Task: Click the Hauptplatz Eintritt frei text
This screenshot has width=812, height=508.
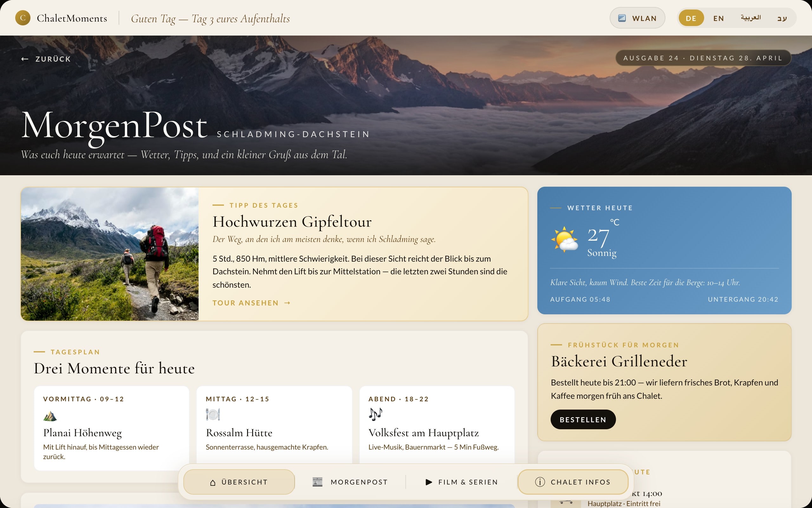Action: point(624,504)
